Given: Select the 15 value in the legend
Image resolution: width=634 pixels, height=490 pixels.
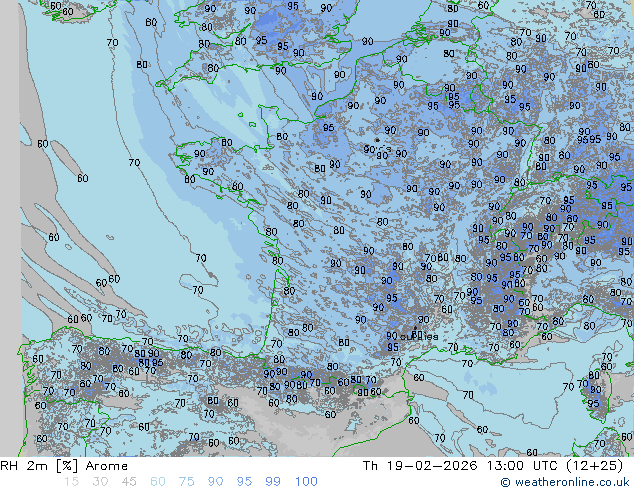Looking at the screenshot, I should pos(71,482).
